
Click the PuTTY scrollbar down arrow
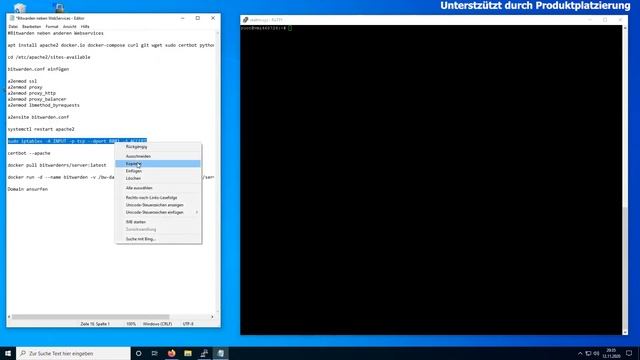pos(625,332)
